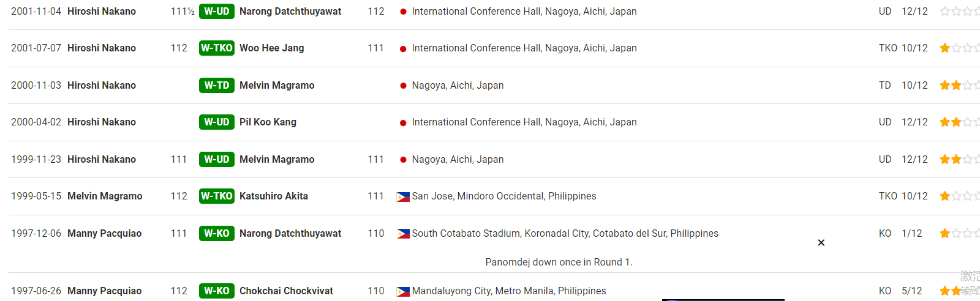Click star rating for Woo Hee Jang bout
980x301 pixels.
tap(959, 48)
